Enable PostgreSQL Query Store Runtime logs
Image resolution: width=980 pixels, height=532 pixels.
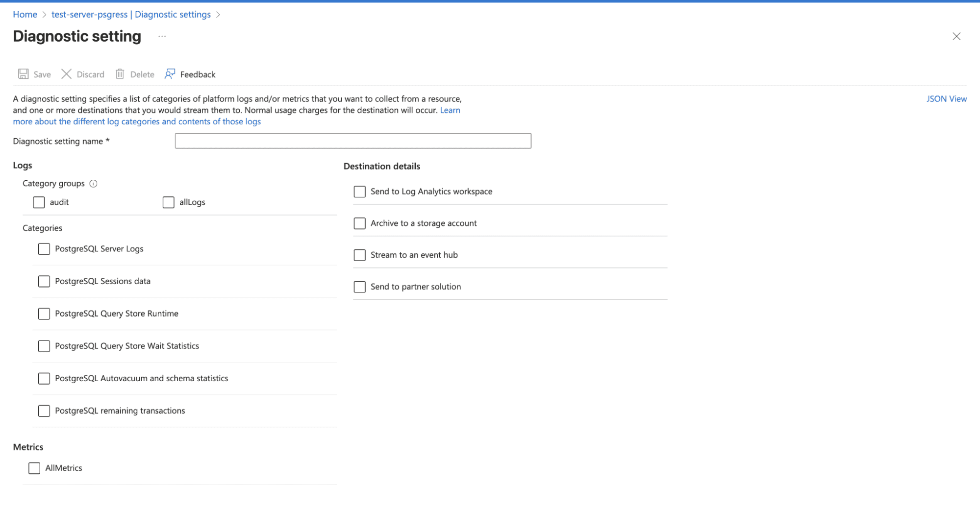click(x=44, y=314)
